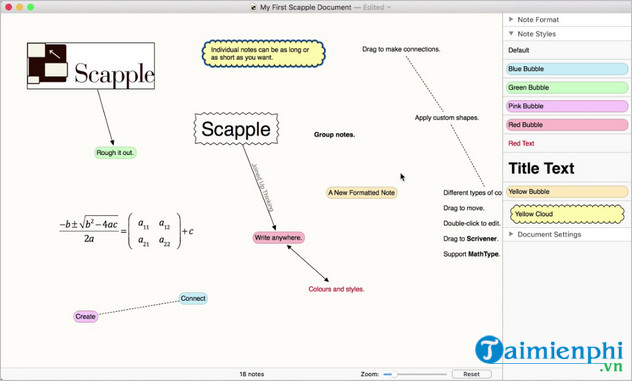Select the yellow cloud 'Individual notes' note
632x381 pixels.
point(264,54)
